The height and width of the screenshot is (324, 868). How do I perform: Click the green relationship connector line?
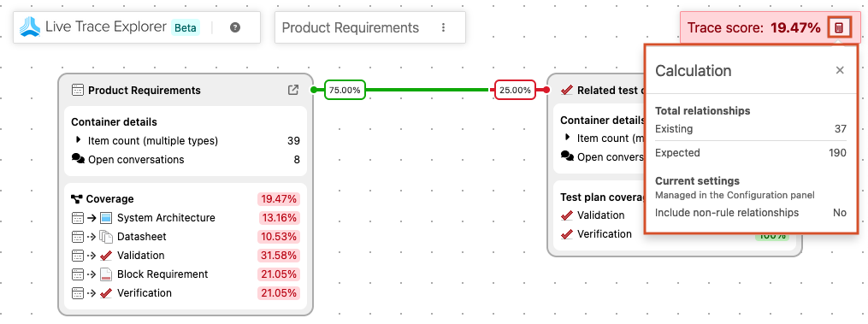tap(429, 90)
